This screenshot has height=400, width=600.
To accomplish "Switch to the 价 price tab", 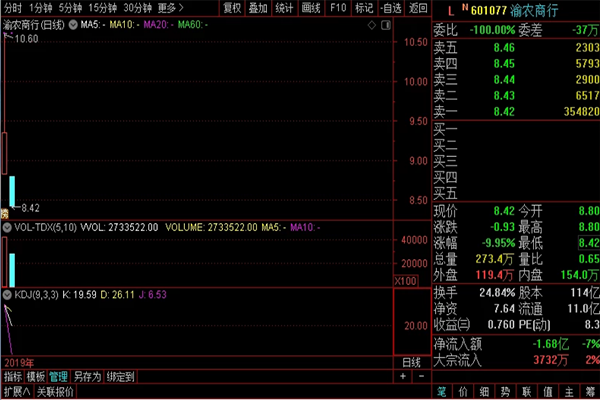I will tap(463, 392).
